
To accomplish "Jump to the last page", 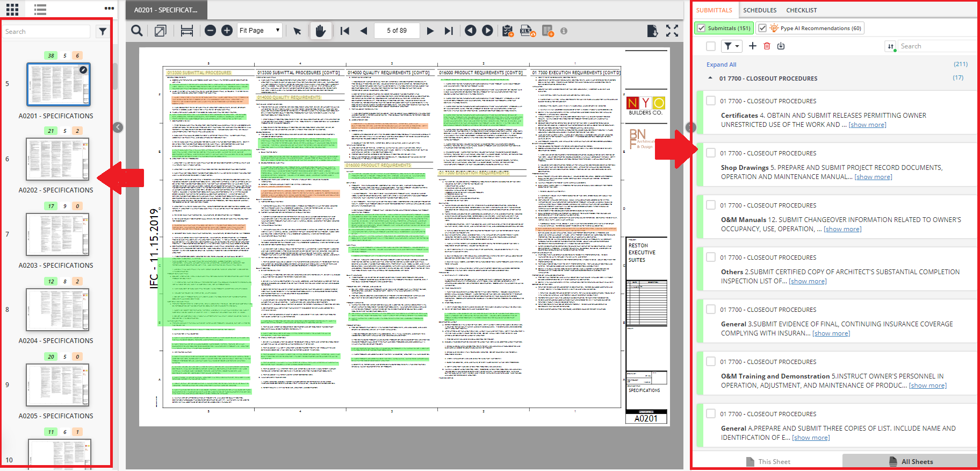I will click(x=449, y=31).
